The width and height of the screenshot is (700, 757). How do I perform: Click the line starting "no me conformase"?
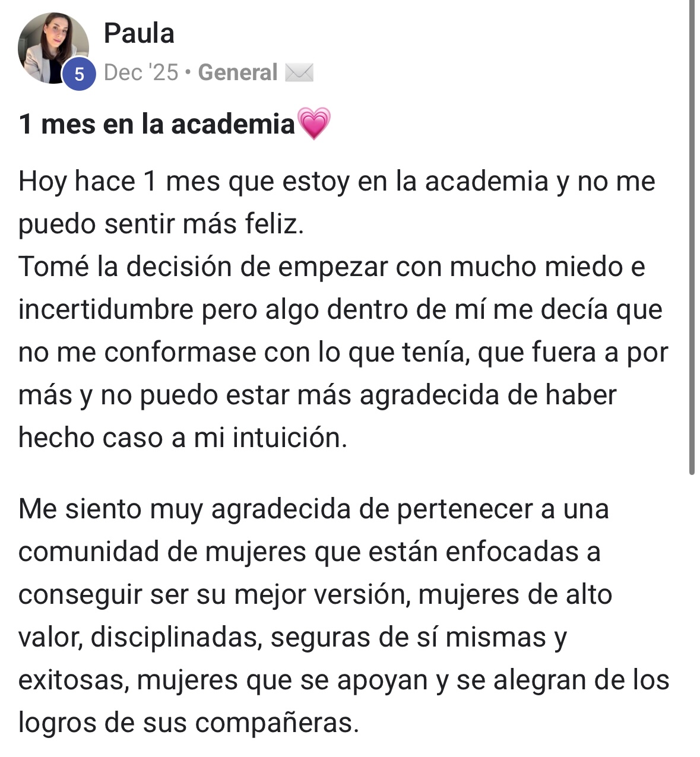tap(343, 352)
